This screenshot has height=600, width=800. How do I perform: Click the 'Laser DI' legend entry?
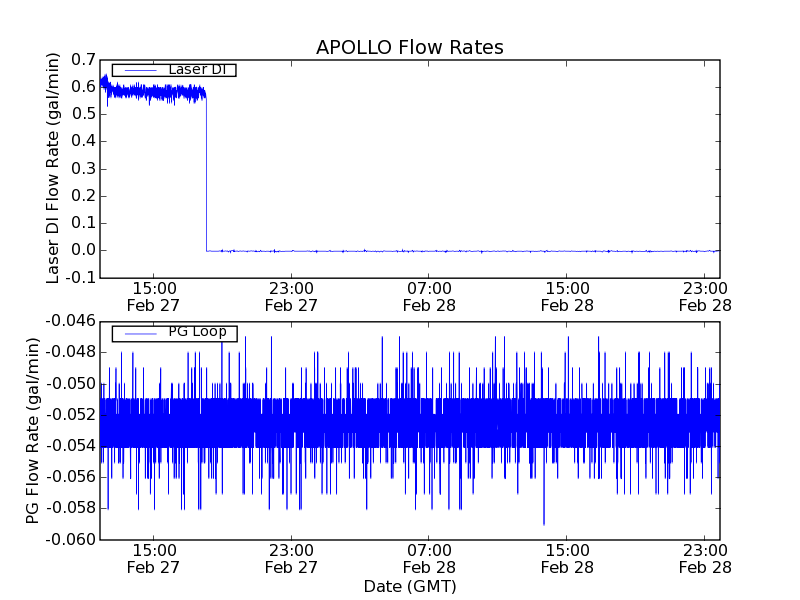(x=174, y=69)
